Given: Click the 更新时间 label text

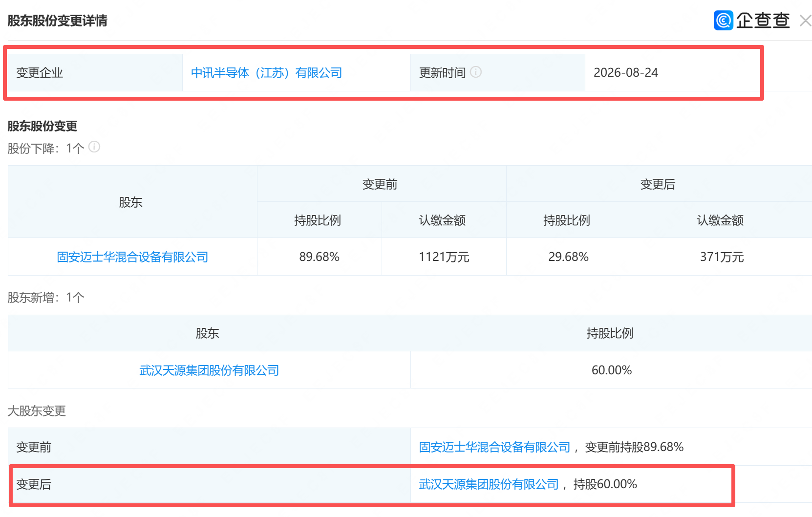Looking at the screenshot, I should point(442,73).
